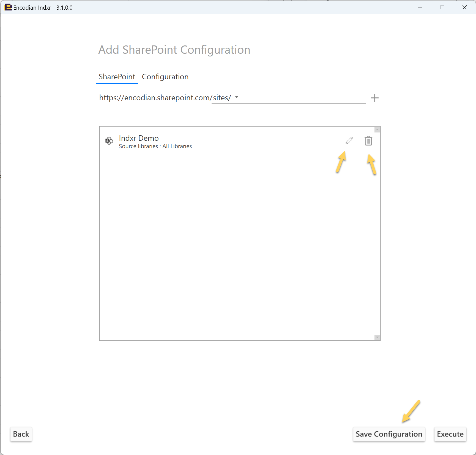Click the https://encodian.sharepoint.com/sites/ prefix text
The image size is (476, 455).
[x=165, y=98]
